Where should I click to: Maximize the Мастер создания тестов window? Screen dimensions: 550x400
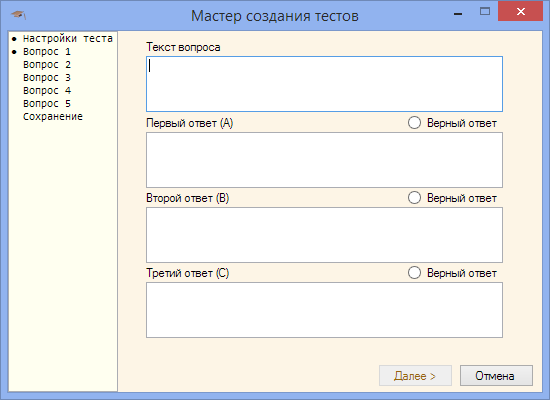[485, 12]
